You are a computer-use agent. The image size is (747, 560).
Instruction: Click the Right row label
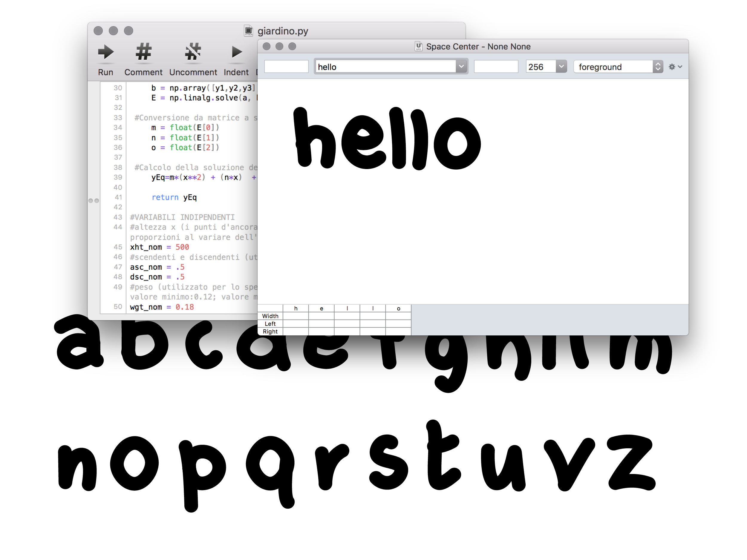tap(270, 332)
